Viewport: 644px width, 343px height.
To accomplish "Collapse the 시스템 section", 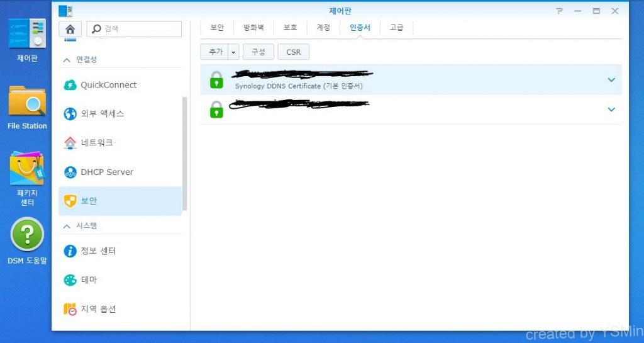I will (67, 226).
